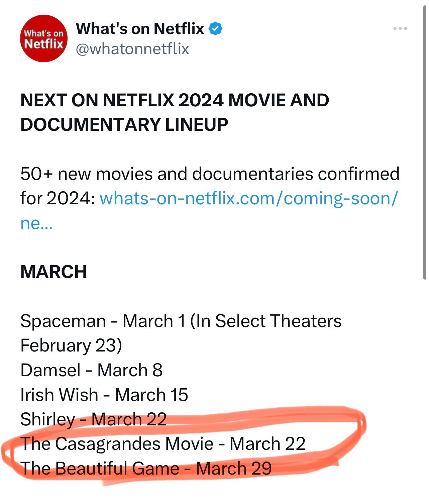
Task: Click the Shirley March 22 entry
Action: click(x=94, y=419)
